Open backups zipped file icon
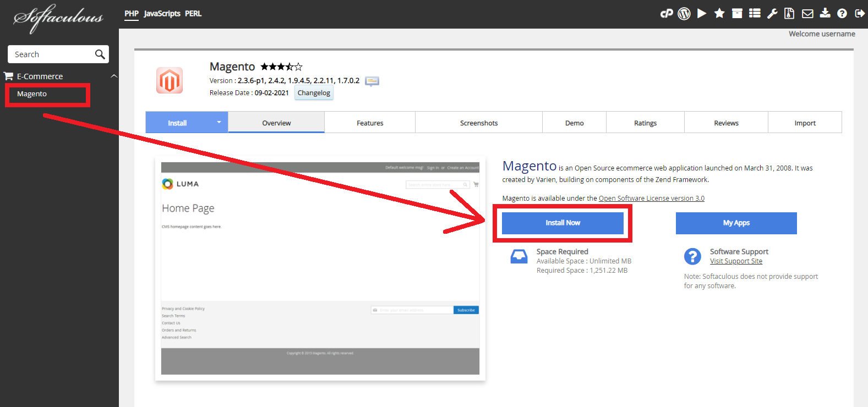Screen dimensions: 868x407 click(789, 14)
